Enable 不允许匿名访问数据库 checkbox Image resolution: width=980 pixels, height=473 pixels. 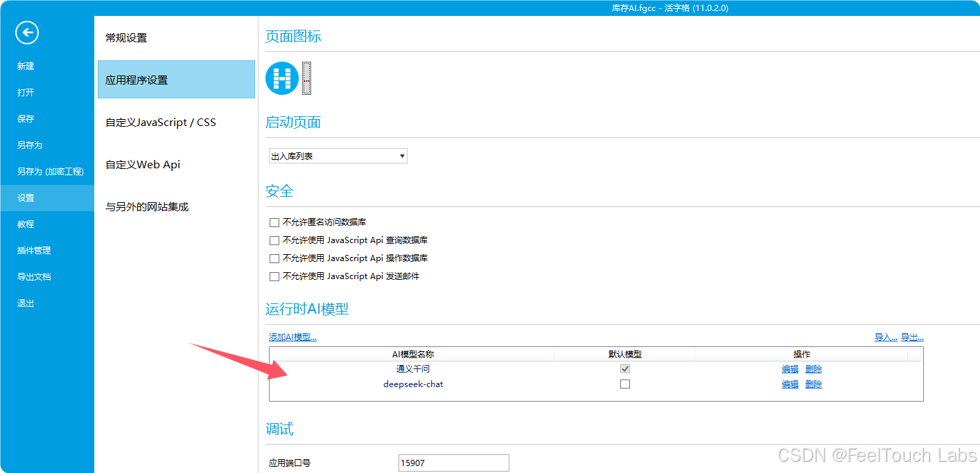274,222
